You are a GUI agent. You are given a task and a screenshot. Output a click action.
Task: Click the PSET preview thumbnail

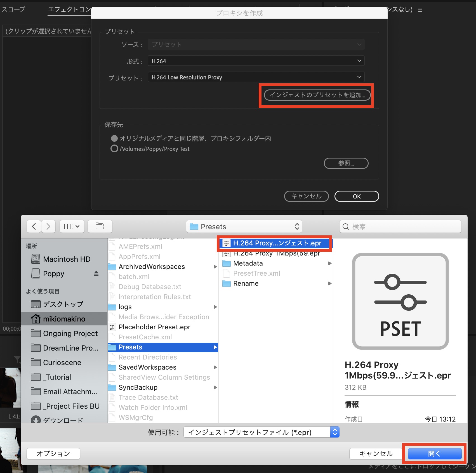coord(400,301)
